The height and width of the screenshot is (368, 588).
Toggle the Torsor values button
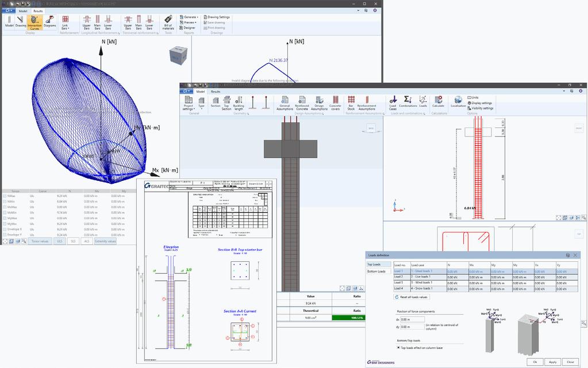click(40, 241)
